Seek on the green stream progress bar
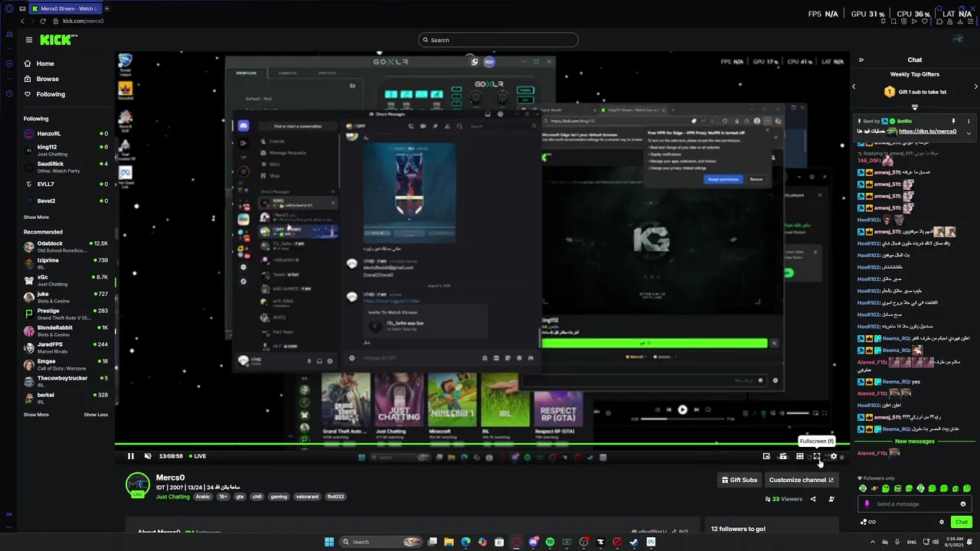 pos(482,445)
